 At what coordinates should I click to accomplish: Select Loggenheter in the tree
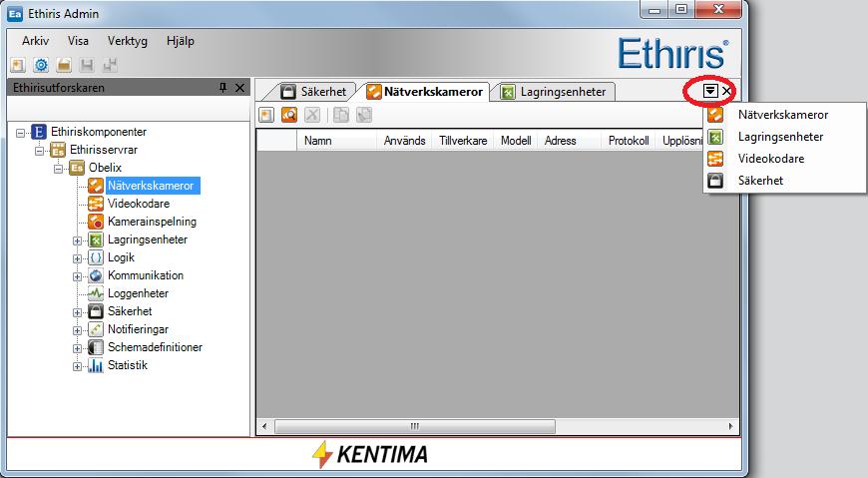pos(138,293)
